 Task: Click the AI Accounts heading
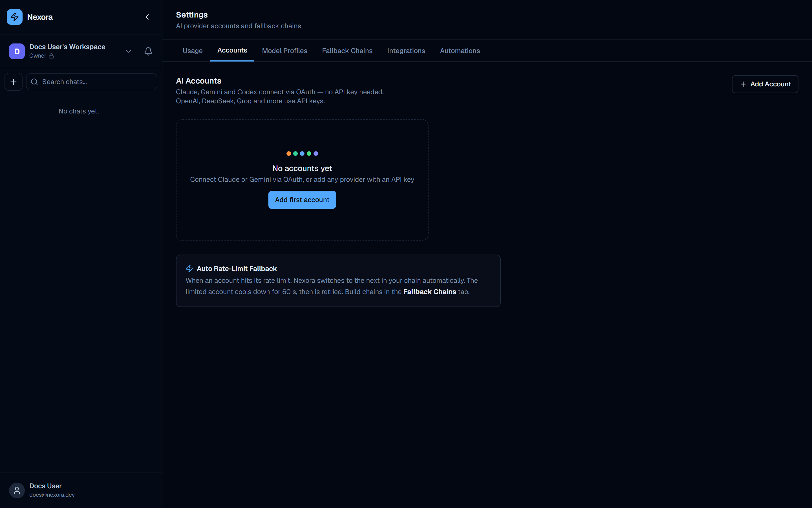(199, 81)
